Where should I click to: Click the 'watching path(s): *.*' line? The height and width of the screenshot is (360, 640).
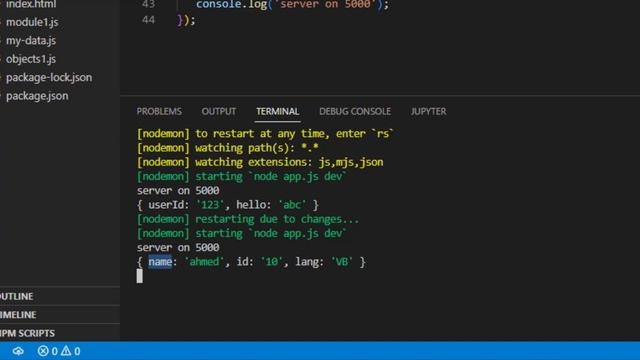click(228, 148)
